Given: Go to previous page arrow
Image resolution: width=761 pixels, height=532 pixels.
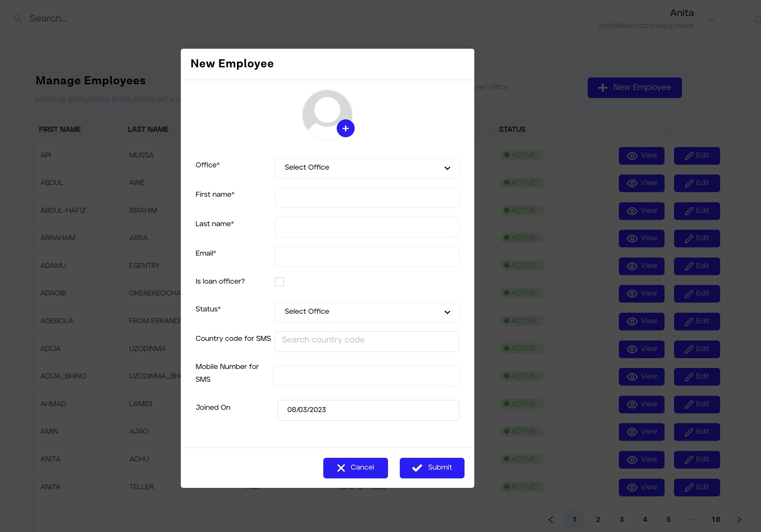Looking at the screenshot, I should tap(550, 519).
